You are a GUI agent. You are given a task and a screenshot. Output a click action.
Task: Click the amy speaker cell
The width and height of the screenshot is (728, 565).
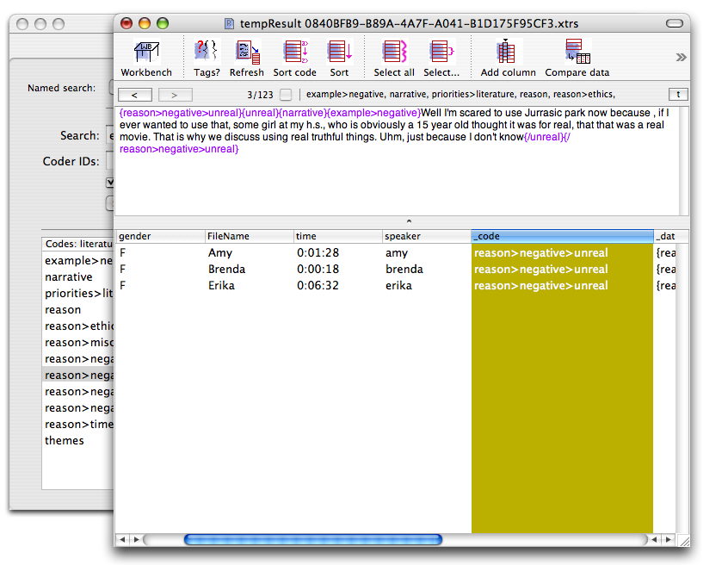tap(397, 252)
